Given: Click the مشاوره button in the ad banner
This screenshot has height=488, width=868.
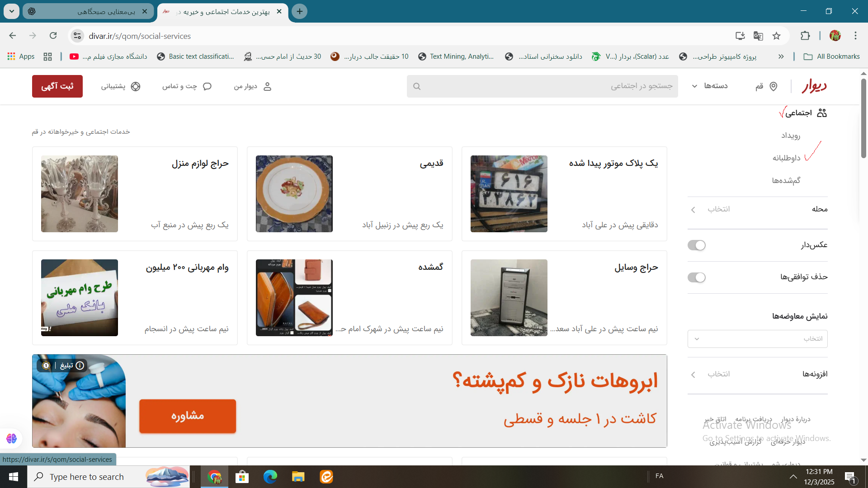Looking at the screenshot, I should tap(188, 416).
